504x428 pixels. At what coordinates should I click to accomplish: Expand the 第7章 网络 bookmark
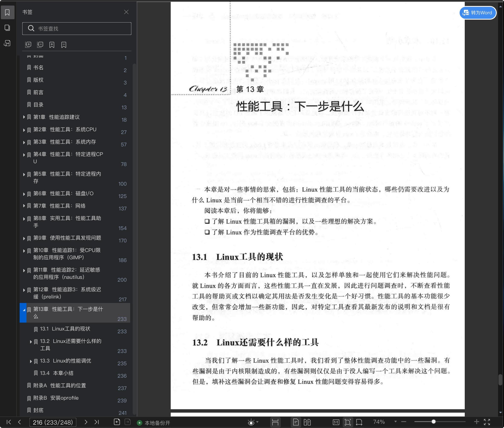[24, 206]
